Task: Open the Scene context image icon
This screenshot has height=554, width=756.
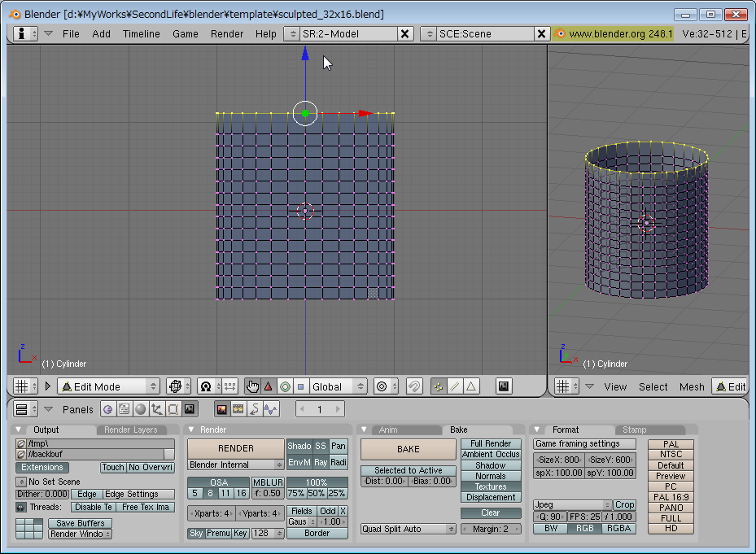Action: coord(190,410)
